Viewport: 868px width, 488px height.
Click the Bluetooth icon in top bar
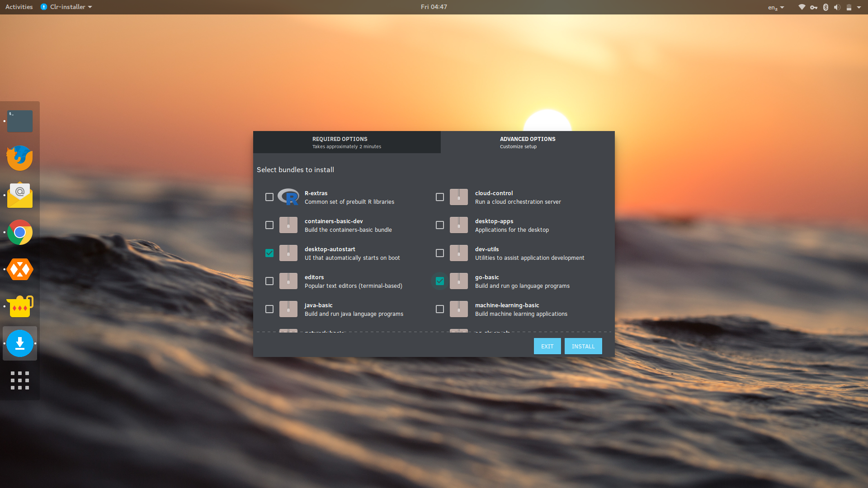pos(826,7)
